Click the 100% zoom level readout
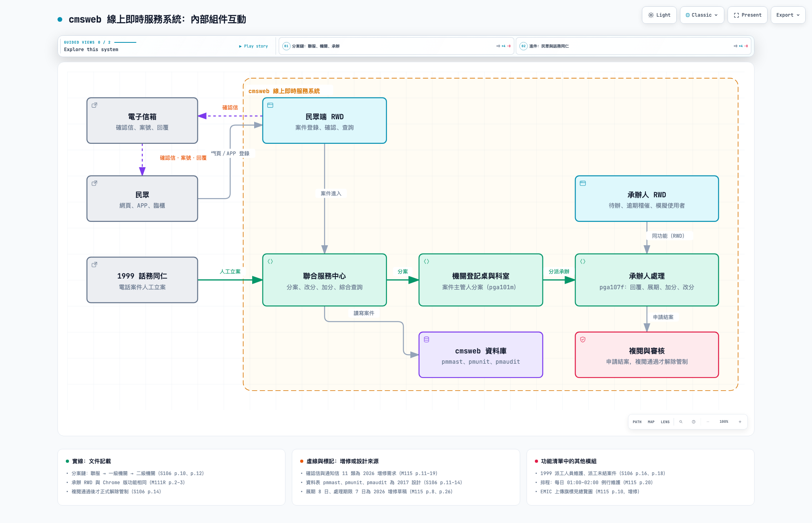Image resolution: width=812 pixels, height=523 pixels. click(x=724, y=422)
